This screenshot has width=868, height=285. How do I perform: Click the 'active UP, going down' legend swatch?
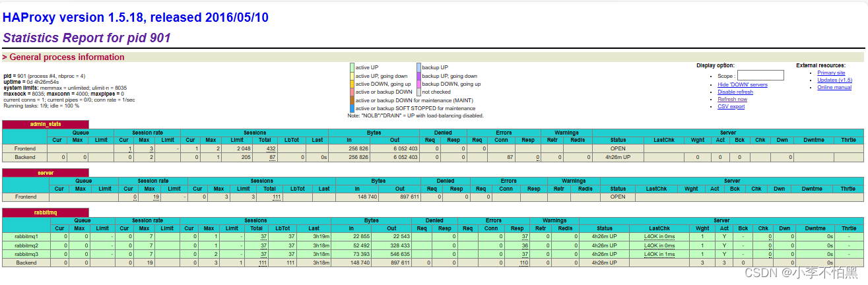[352, 76]
